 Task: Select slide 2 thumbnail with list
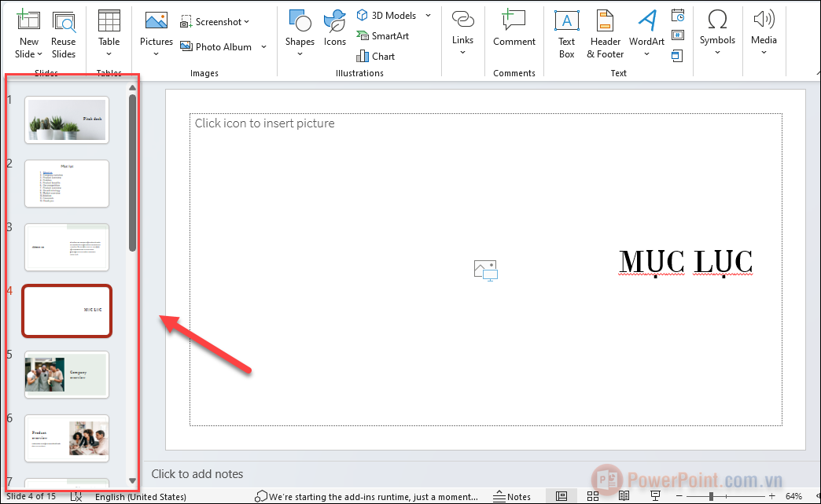pos(67,184)
